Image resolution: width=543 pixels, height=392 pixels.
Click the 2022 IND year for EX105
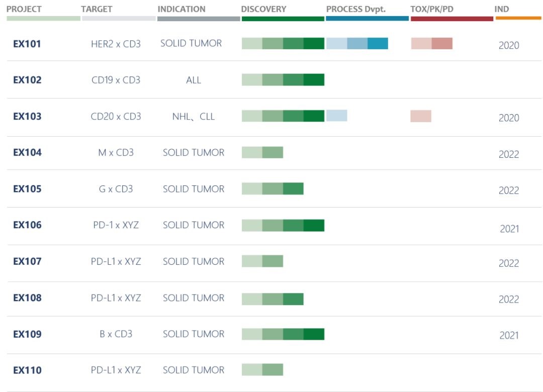(x=508, y=190)
